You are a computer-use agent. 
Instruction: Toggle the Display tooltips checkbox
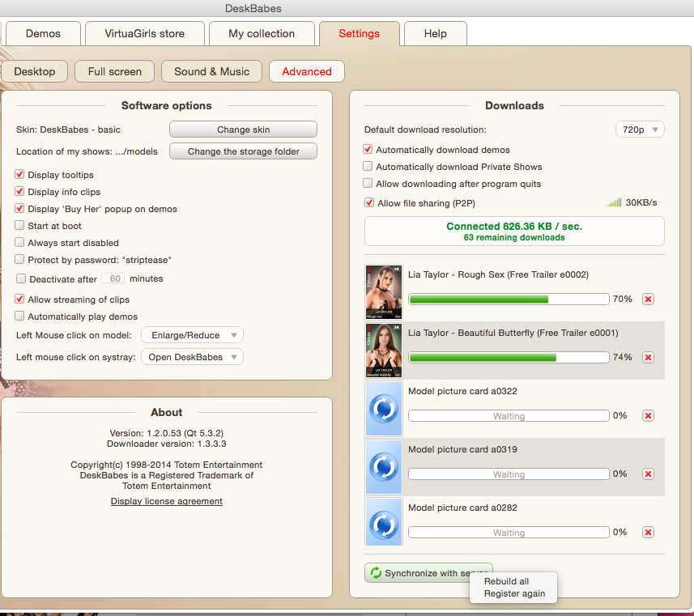click(x=19, y=174)
